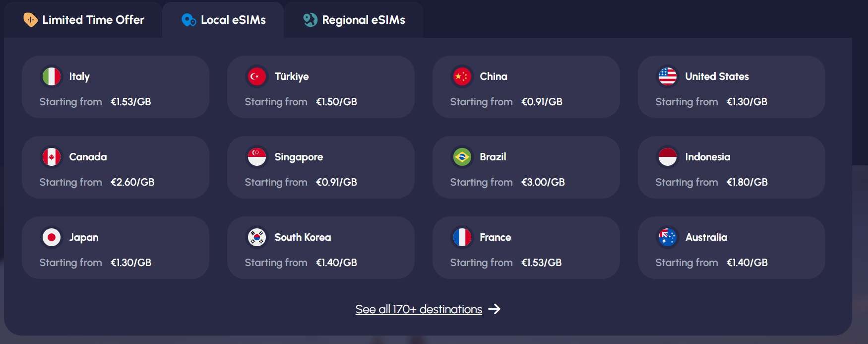Open the Limited Time Offer tab
Viewport: 868px width, 344px height.
coord(83,20)
